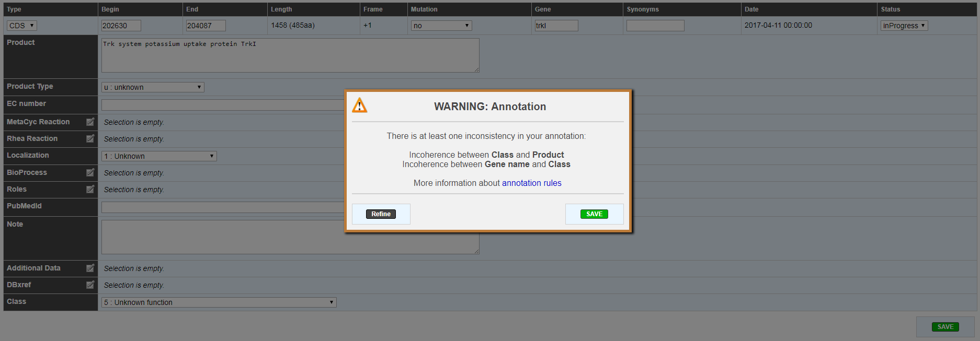Open the Localization dropdown

click(159, 156)
